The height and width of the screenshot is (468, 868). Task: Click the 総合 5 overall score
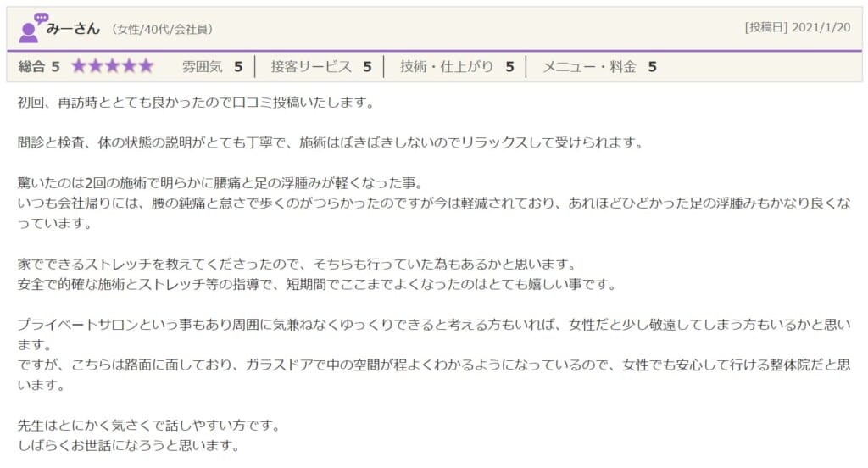pos(38,66)
